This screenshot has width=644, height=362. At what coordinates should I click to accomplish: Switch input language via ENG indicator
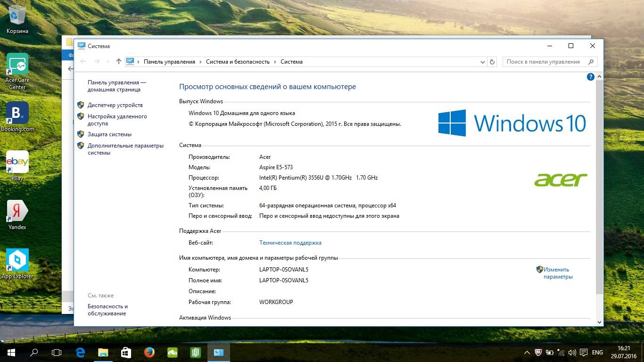pos(597,352)
